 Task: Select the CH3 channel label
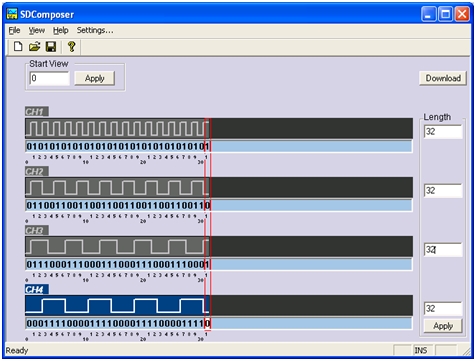[x=37, y=230]
